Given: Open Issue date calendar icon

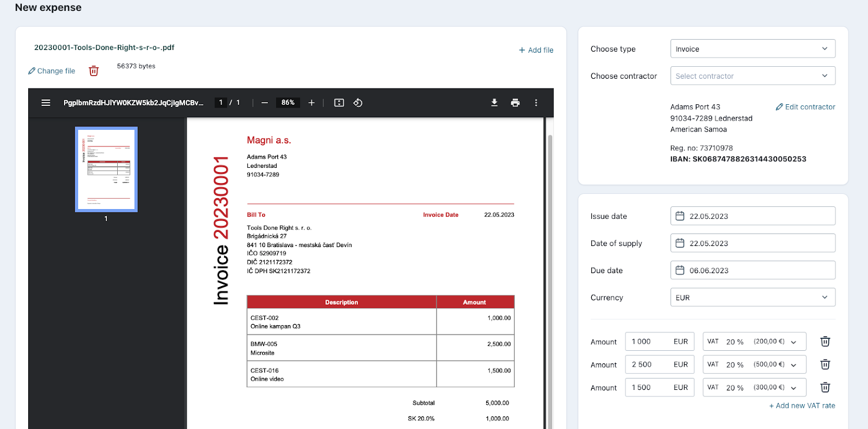Looking at the screenshot, I should pyautogui.click(x=680, y=216).
